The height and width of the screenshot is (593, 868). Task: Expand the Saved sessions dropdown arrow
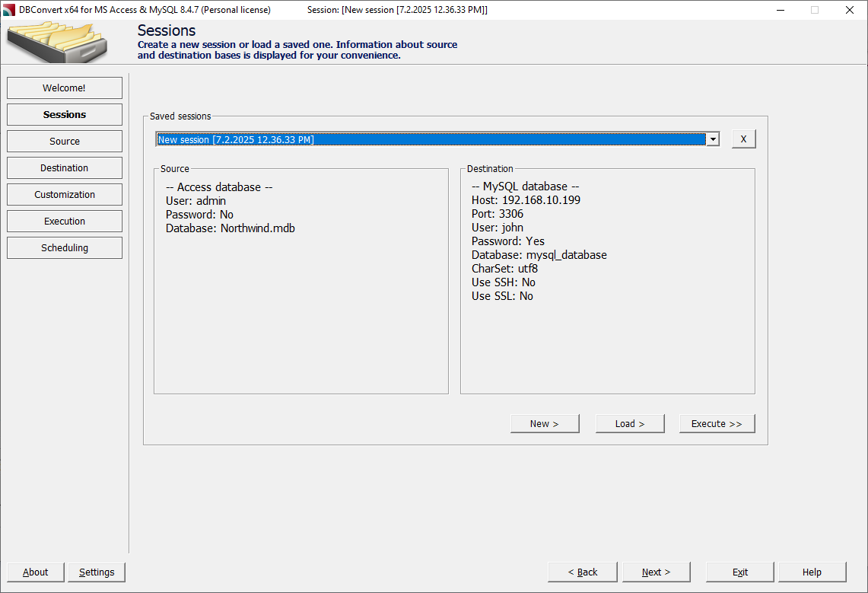click(x=713, y=139)
